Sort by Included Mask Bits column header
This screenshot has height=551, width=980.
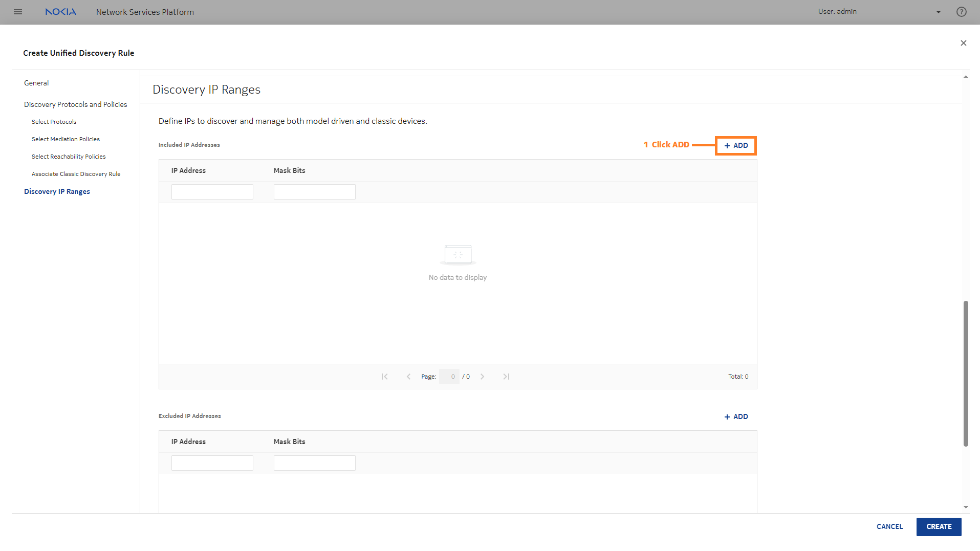(289, 170)
